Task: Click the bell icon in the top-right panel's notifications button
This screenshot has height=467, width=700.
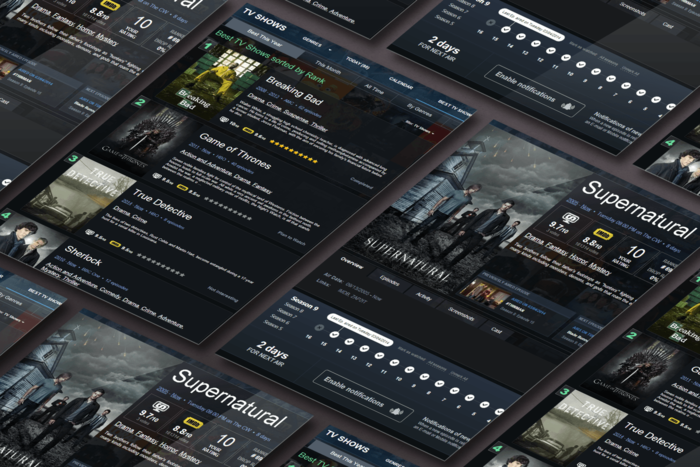Action: (x=568, y=106)
